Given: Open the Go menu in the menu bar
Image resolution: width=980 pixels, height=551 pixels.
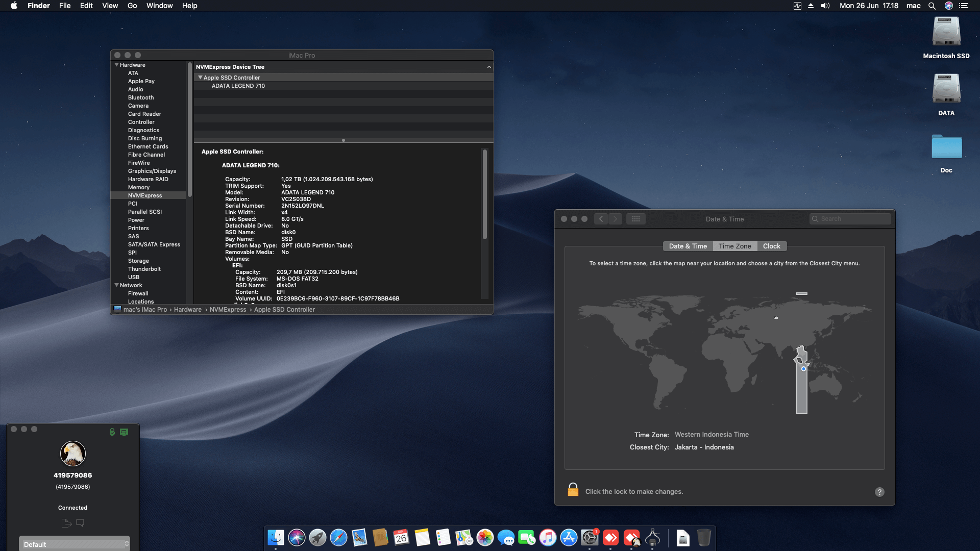Looking at the screenshot, I should coord(132,6).
